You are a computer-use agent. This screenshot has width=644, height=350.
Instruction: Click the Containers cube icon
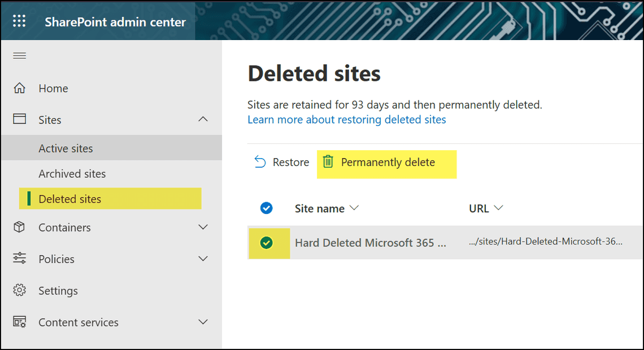point(19,227)
